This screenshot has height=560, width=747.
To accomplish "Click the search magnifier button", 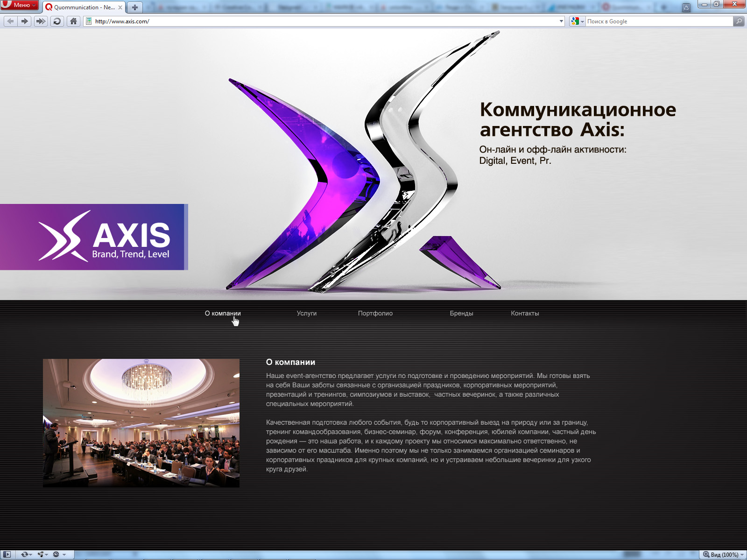I will [x=739, y=21].
